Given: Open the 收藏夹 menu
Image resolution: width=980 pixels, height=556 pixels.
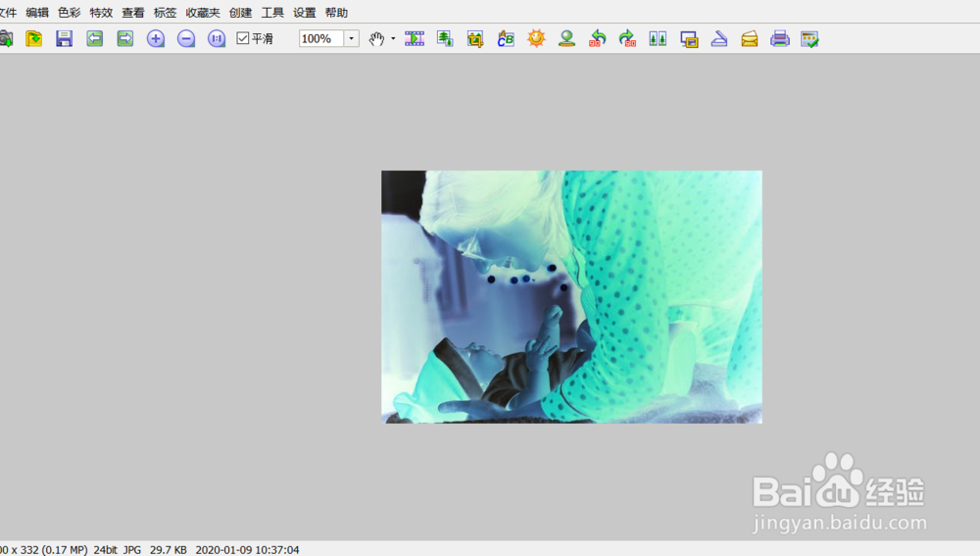Looking at the screenshot, I should [203, 13].
